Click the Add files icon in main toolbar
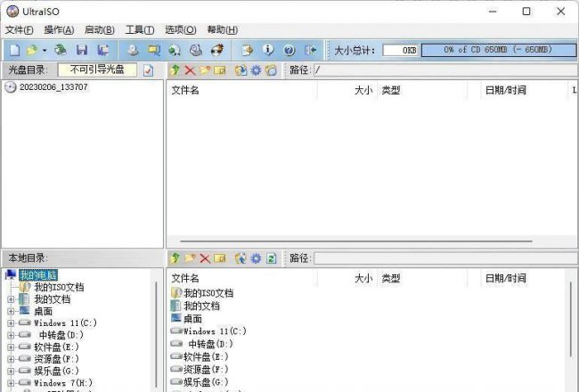Image resolution: width=579 pixels, height=392 pixels. (247, 50)
